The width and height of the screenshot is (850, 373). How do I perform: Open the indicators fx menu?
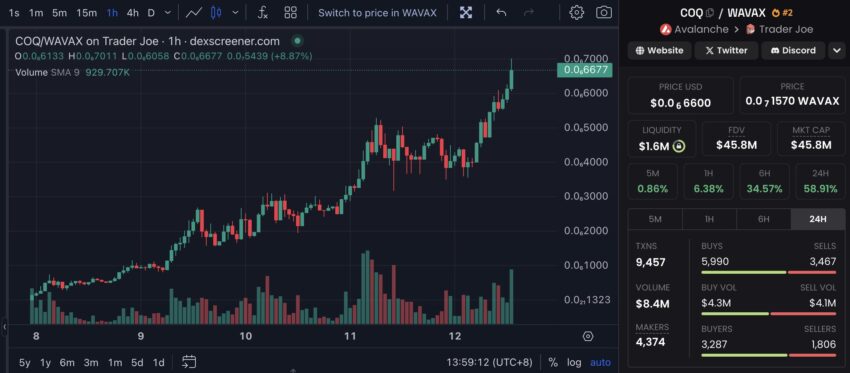(x=263, y=12)
